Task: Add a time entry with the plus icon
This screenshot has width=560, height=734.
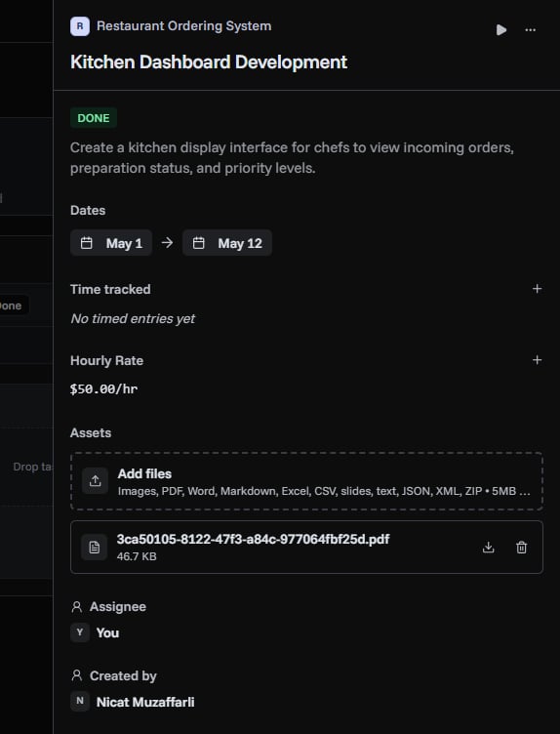Action: 538,289
